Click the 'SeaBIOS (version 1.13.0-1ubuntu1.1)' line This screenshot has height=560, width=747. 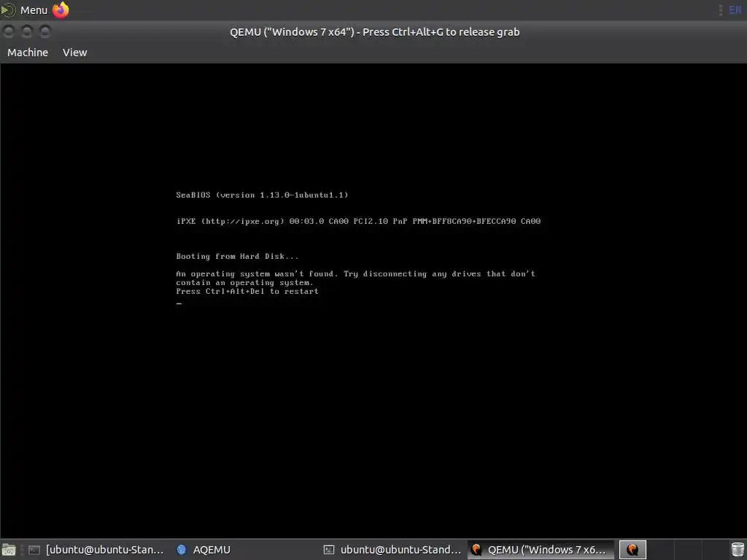(262, 195)
